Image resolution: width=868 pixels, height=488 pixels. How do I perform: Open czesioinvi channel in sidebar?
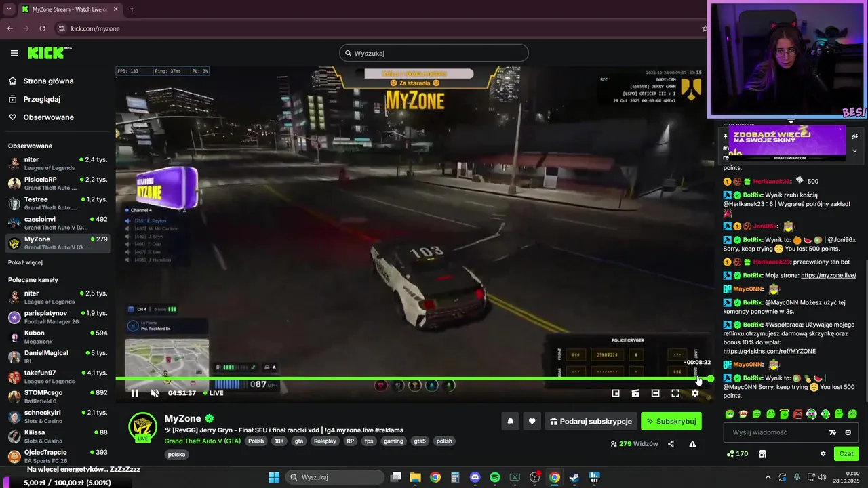(58, 223)
